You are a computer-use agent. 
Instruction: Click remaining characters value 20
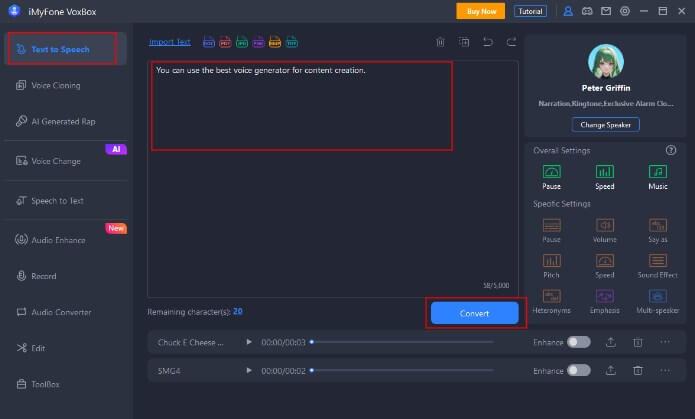[x=238, y=311]
